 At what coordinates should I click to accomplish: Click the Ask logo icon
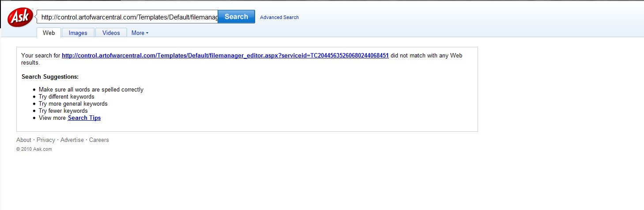[x=20, y=17]
